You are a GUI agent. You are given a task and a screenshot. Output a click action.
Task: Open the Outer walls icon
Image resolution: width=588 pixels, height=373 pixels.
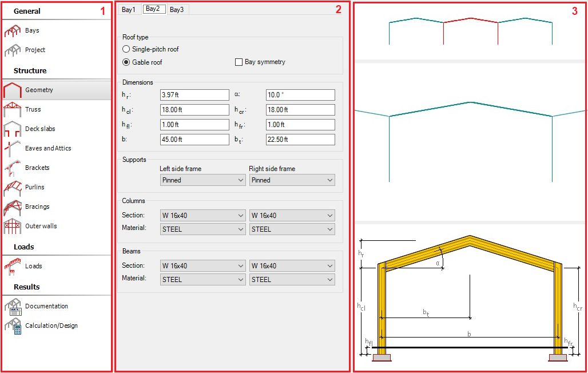pyautogui.click(x=13, y=227)
